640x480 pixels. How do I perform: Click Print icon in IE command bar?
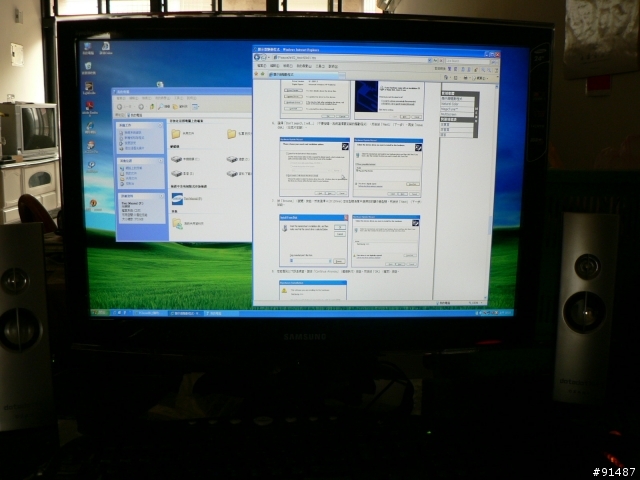(465, 78)
